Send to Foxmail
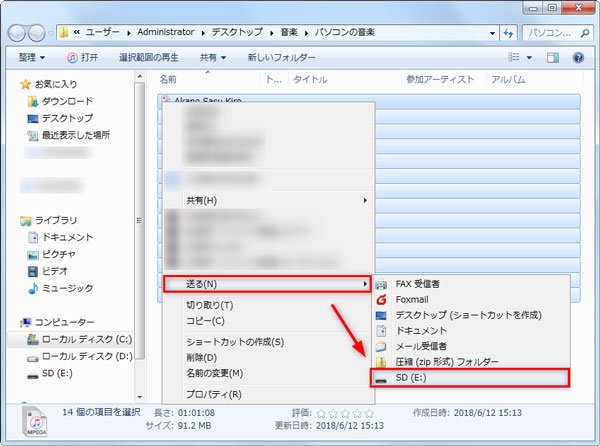Image resolution: width=600 pixels, height=446 pixels. (471, 300)
